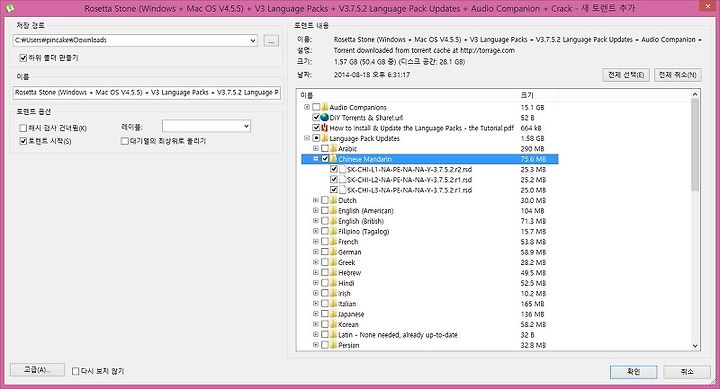Click the Audio Companions folder icon
720x389 pixels.
[325, 107]
